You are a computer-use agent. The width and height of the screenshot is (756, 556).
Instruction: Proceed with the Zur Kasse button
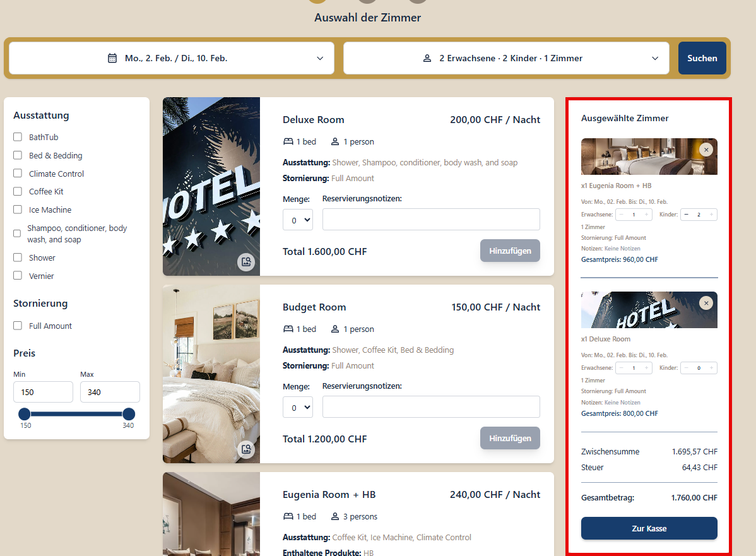(649, 528)
